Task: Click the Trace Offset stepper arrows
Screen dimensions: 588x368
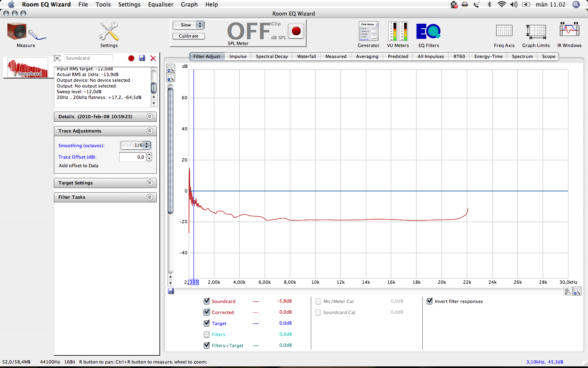Action: (x=149, y=157)
